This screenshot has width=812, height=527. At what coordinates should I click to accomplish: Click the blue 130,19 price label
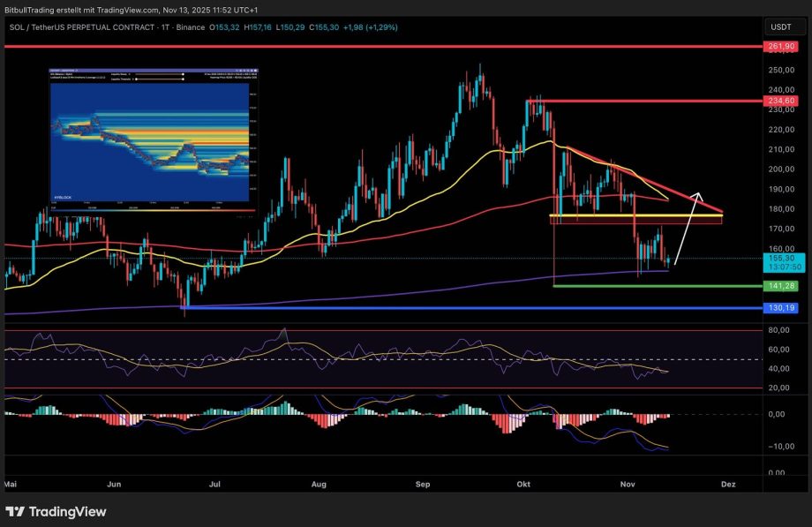(780, 307)
